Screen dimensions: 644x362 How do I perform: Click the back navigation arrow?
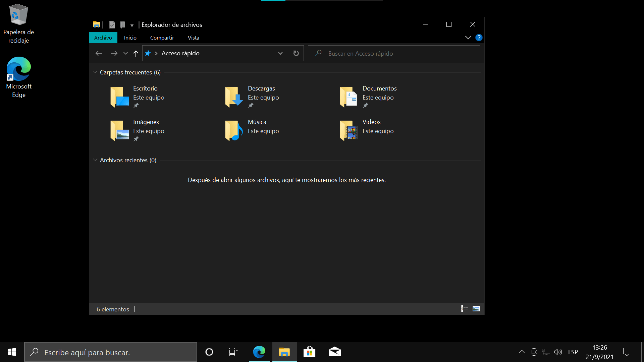point(99,53)
